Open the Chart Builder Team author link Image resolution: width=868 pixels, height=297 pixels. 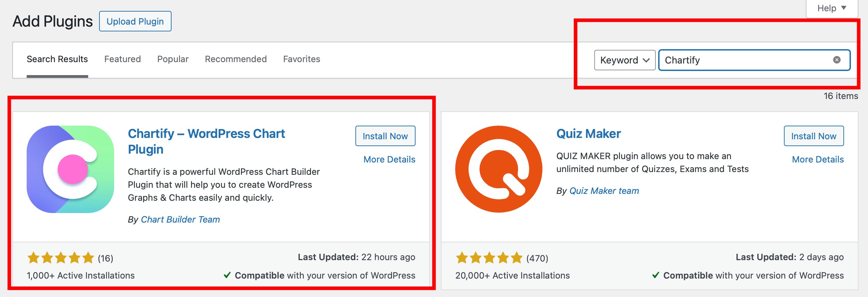[180, 220]
